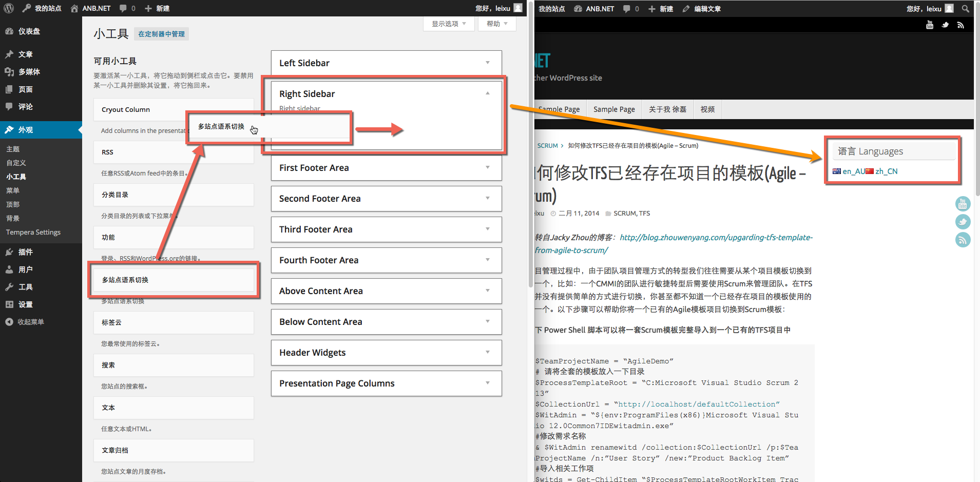Image resolution: width=980 pixels, height=482 pixels.
Task: Select the 分类目录 (Categories) widget
Action: 174,195
